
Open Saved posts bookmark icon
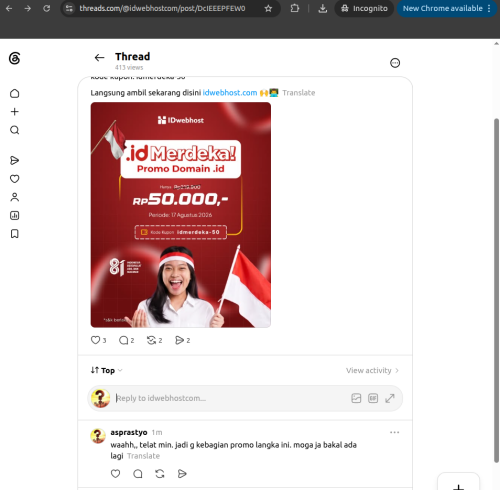point(14,234)
